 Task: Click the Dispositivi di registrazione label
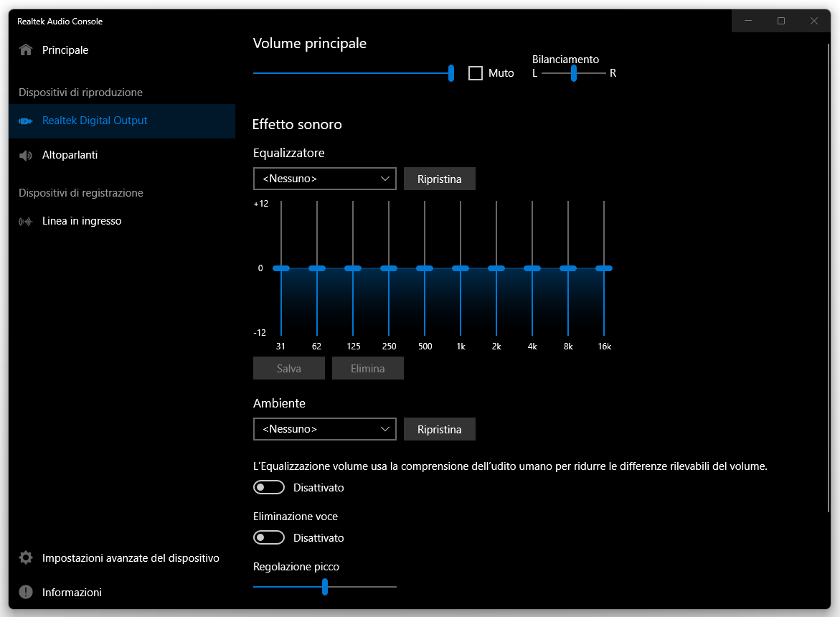click(x=81, y=193)
